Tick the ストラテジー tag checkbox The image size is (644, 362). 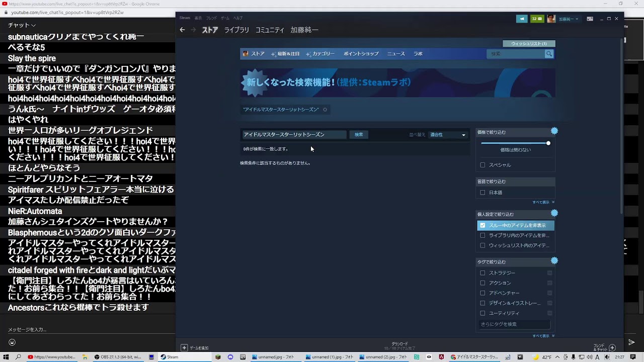[482, 273]
